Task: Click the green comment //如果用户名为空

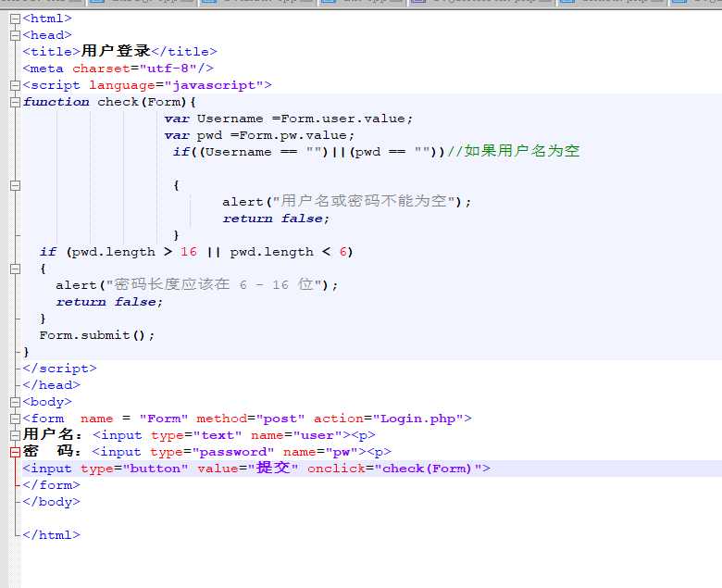Action: click(514, 151)
